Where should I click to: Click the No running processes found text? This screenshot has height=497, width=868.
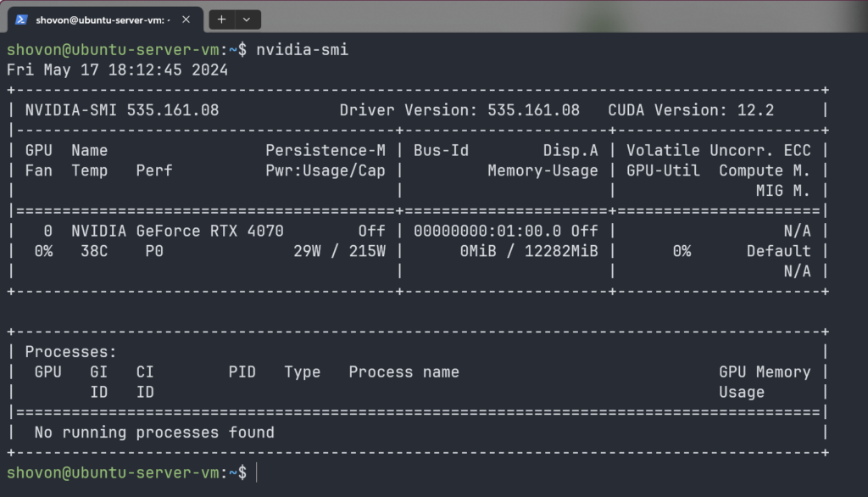(154, 433)
